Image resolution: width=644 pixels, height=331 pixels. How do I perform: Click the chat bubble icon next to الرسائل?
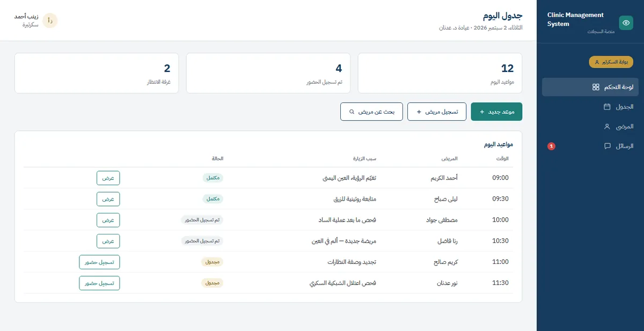pos(608,146)
